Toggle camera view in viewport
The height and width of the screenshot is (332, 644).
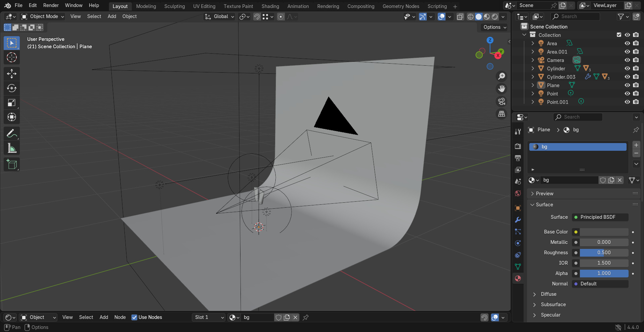click(501, 101)
